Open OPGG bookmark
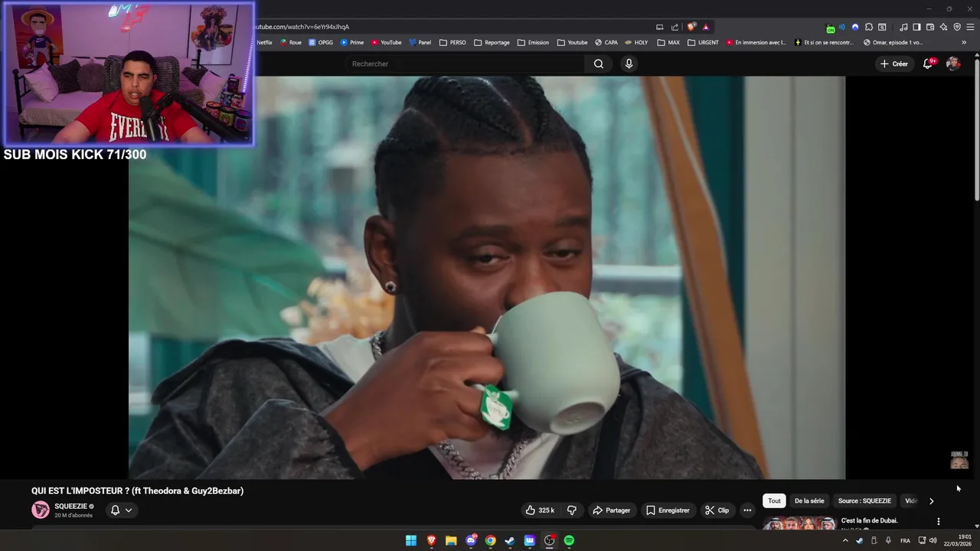The width and height of the screenshot is (980, 551). (321, 43)
